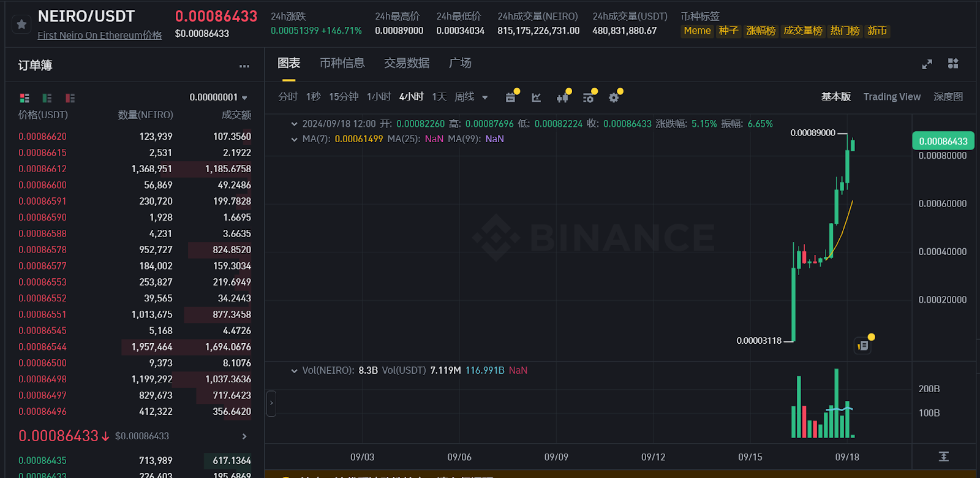Viewport: 980px width, 478px height.
Task: Switch to 图表 tab
Action: [289, 63]
